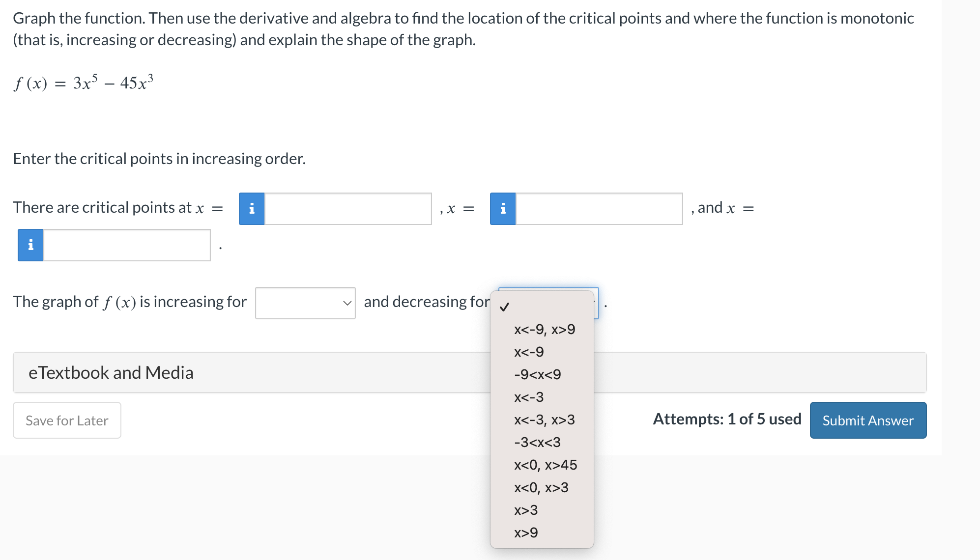Open the 'increasing for' dropdown

pyautogui.click(x=305, y=303)
